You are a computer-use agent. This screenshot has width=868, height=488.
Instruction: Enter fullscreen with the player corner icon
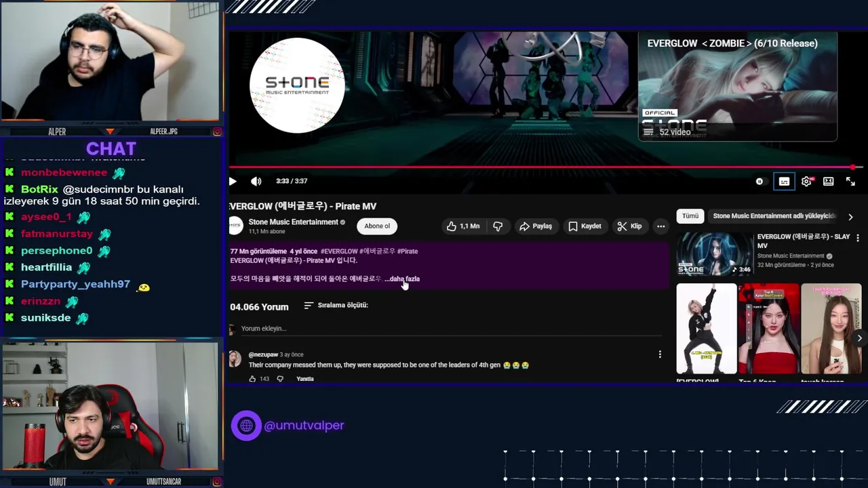[850, 182]
